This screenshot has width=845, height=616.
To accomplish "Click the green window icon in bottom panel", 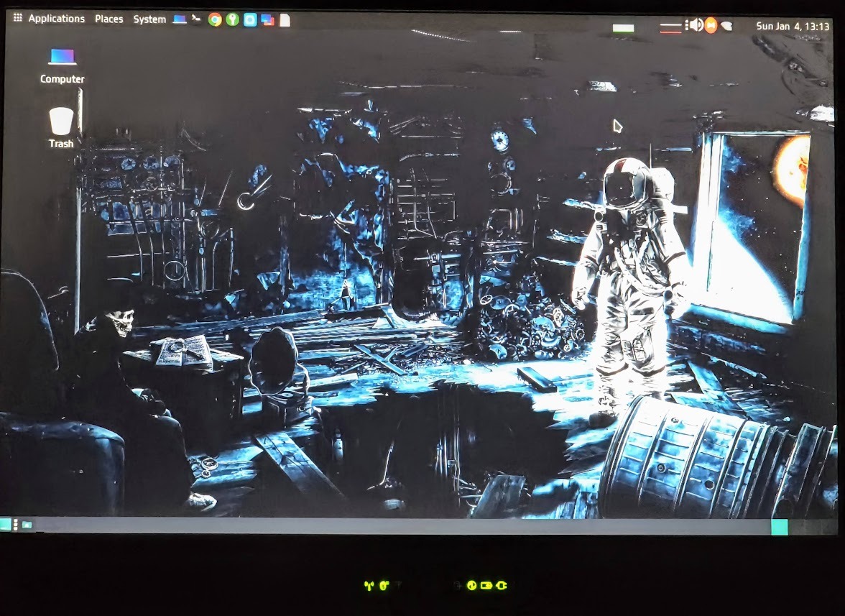I will coord(27,525).
